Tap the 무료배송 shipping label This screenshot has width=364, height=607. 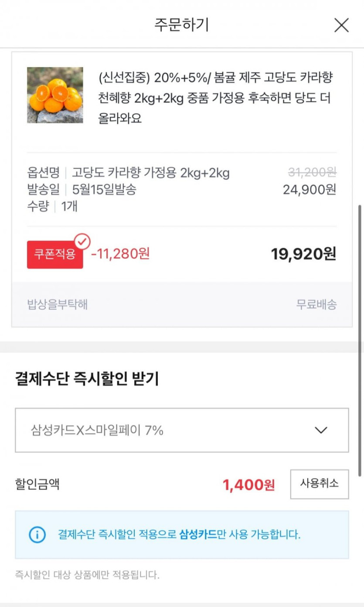(316, 304)
